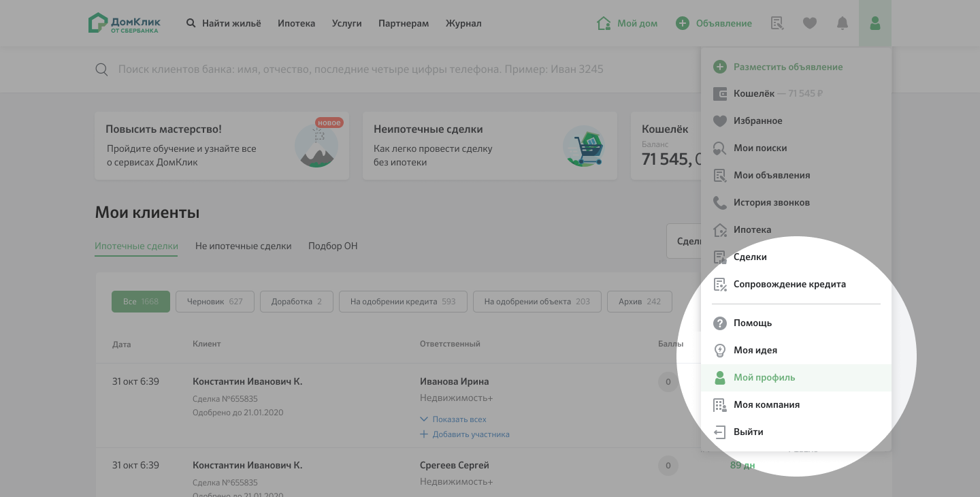Open Помощь menu entry
The image size is (980, 497).
[x=796, y=323]
